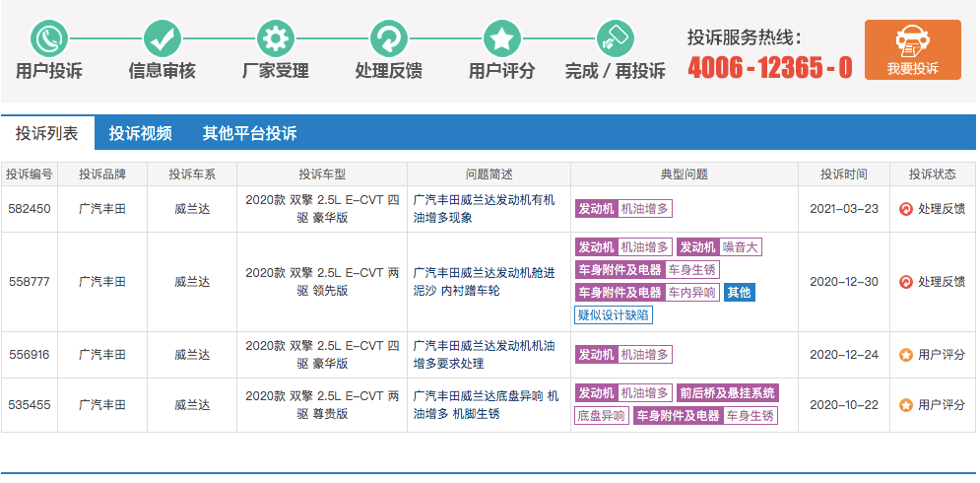The width and height of the screenshot is (980, 483).
Task: Click 广汽丰田 brand cell in row 558777
Action: tap(101, 282)
